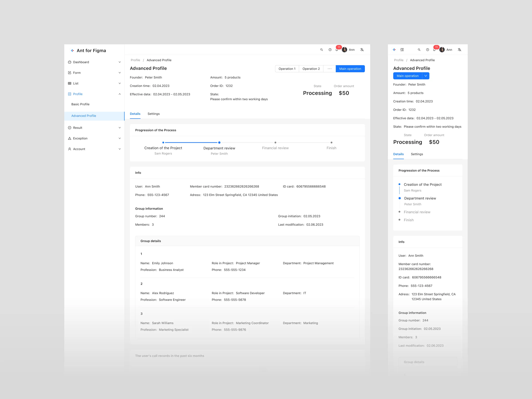Switch to the Settings tab
The width and height of the screenshot is (532, 399).
(x=153, y=114)
